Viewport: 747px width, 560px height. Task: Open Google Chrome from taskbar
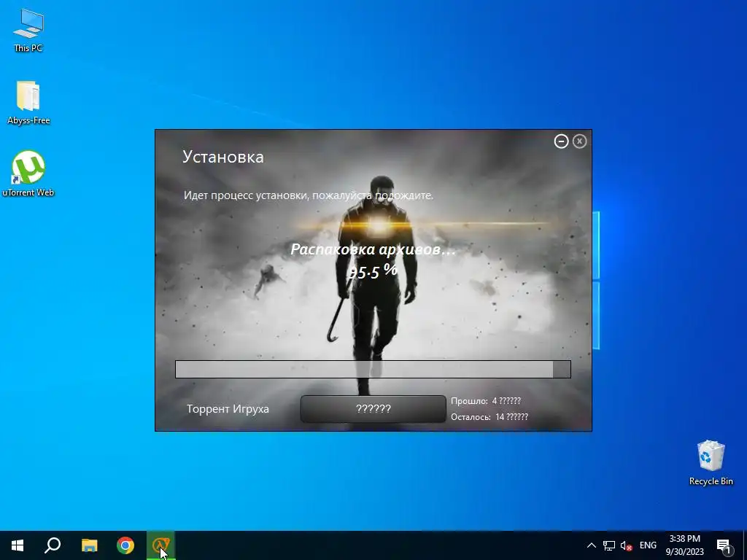click(x=125, y=545)
